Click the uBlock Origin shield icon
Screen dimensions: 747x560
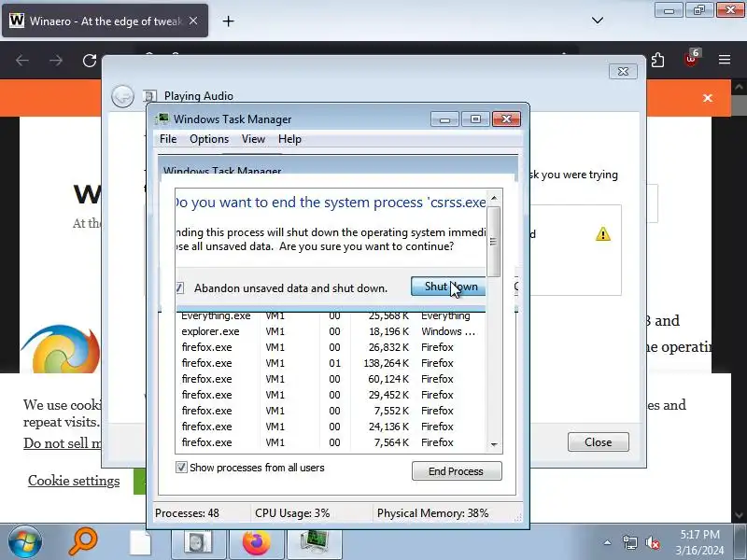click(691, 59)
